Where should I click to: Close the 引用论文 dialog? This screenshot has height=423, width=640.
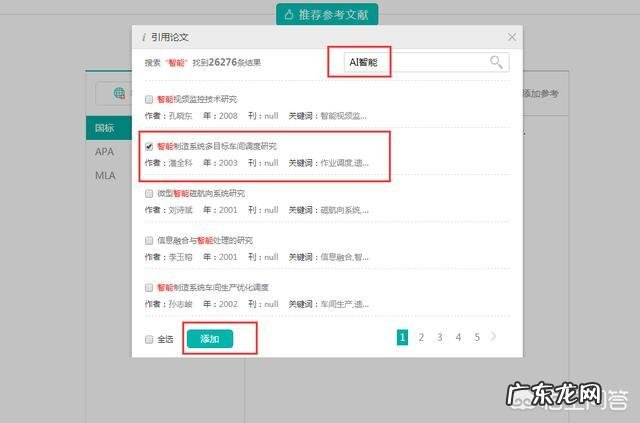(512, 37)
